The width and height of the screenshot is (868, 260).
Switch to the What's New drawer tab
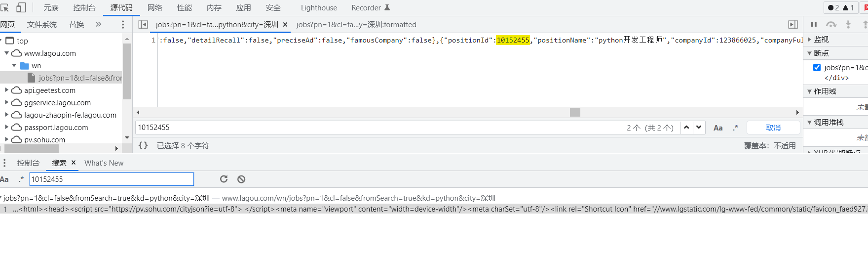tap(104, 163)
